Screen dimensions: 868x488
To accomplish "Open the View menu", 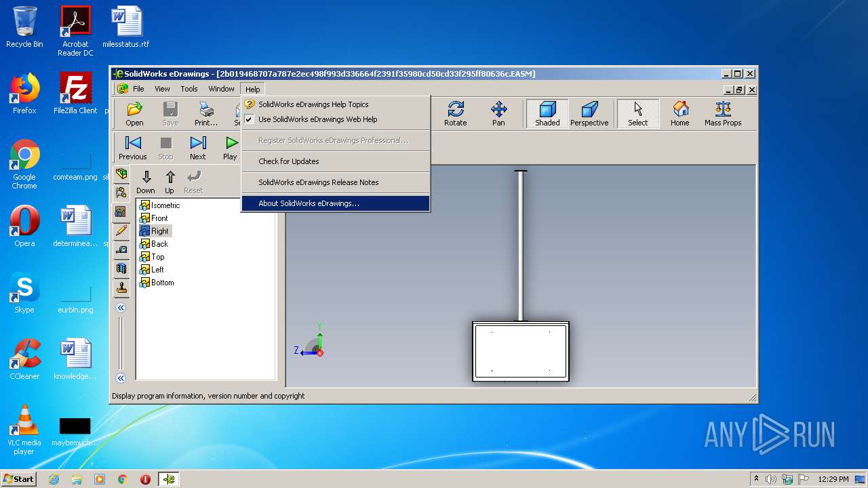I will (x=162, y=89).
